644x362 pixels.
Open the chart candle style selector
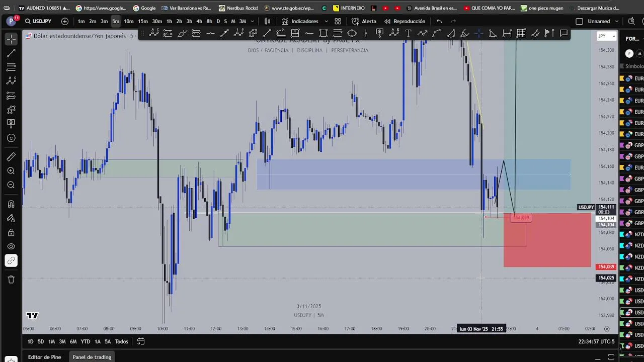click(268, 21)
